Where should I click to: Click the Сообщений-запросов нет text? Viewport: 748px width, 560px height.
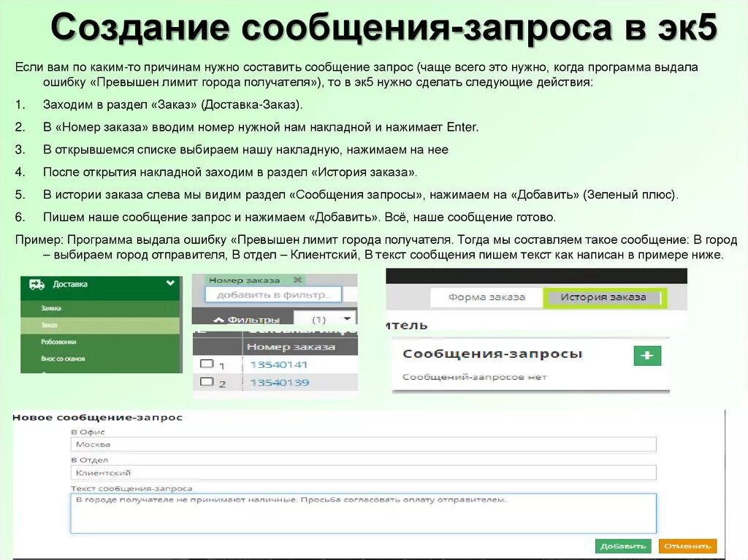click(x=475, y=377)
